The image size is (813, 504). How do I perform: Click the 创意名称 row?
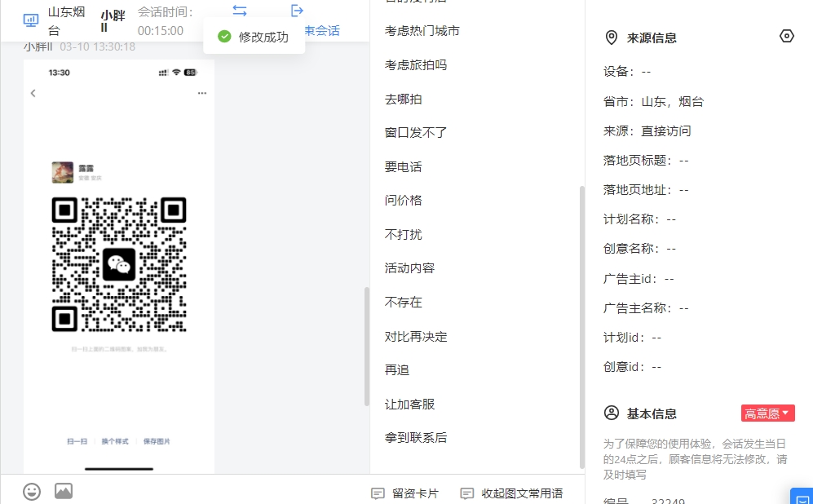click(x=640, y=249)
